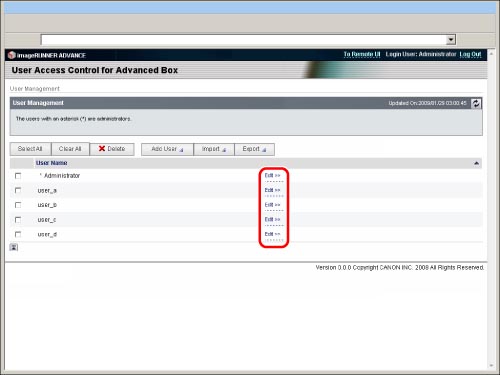Go to the To Remote UI link
The height and width of the screenshot is (375, 500).
pos(362,54)
